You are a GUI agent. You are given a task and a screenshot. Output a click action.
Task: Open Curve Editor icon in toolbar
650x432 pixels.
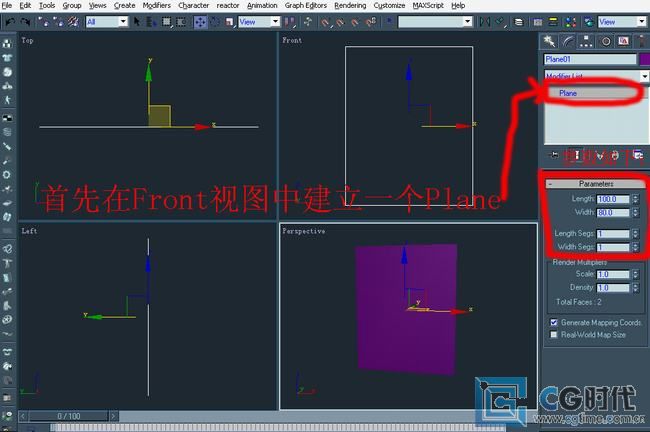click(538, 22)
